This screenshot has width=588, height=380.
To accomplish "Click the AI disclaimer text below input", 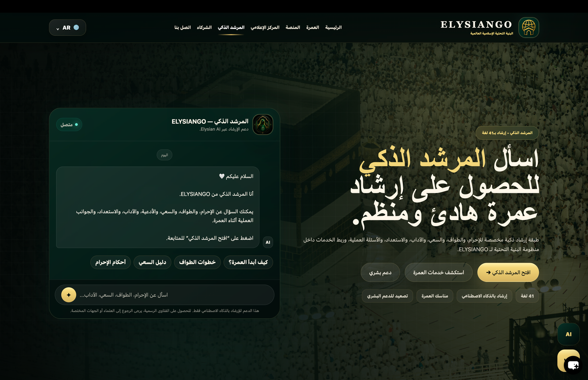I will point(165,311).
